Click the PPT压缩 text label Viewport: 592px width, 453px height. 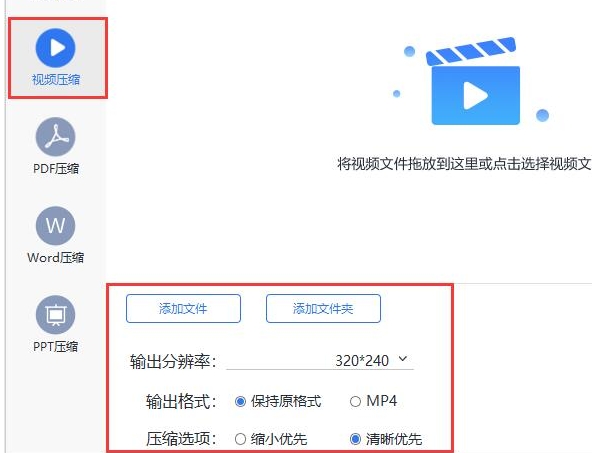pos(56,346)
